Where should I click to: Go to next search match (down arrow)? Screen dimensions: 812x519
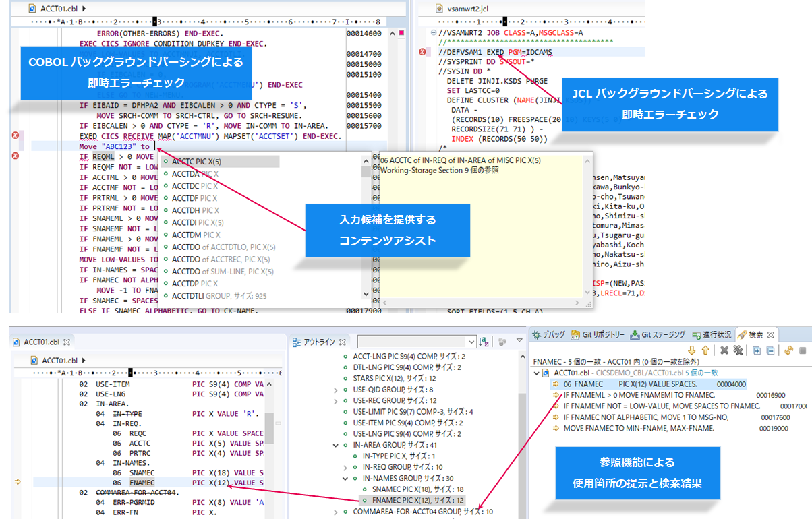click(x=691, y=350)
